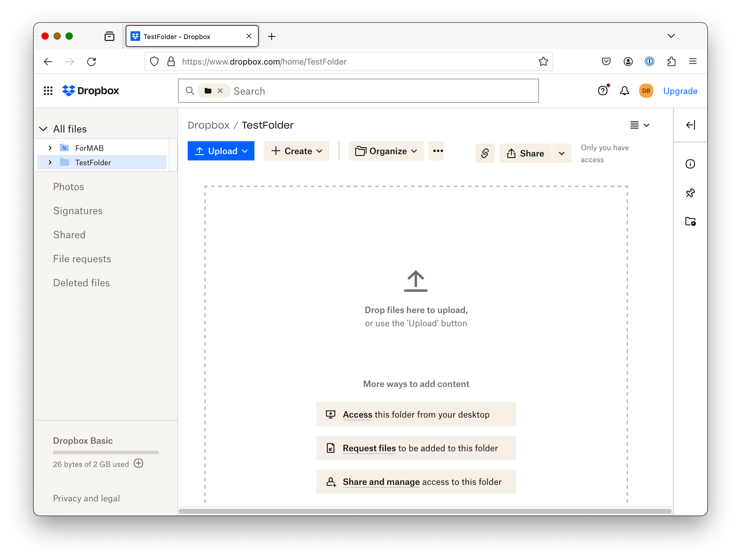This screenshot has width=741, height=560.
Task: Expand the ForMAB folder in sidebar
Action: tap(50, 148)
